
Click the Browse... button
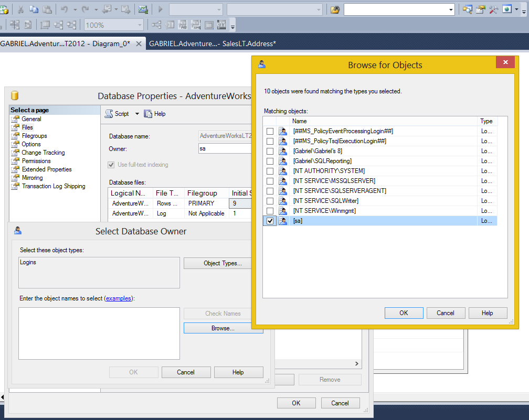click(x=223, y=328)
